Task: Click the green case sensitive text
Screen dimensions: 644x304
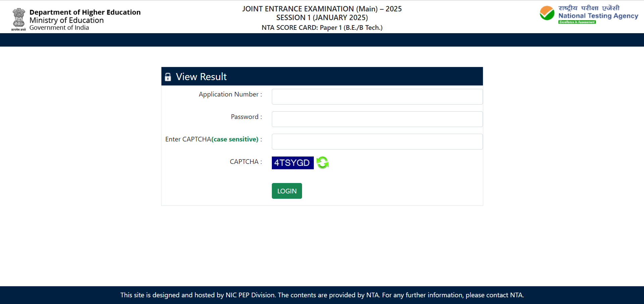Action: [235, 139]
